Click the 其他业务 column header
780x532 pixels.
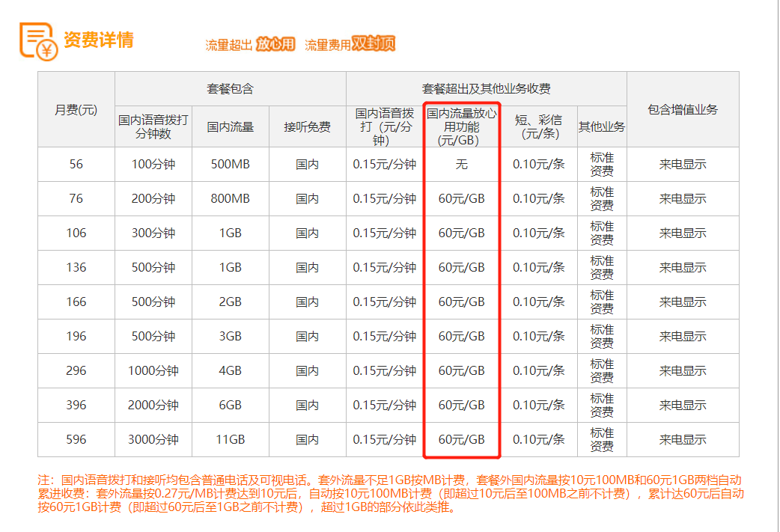(602, 126)
